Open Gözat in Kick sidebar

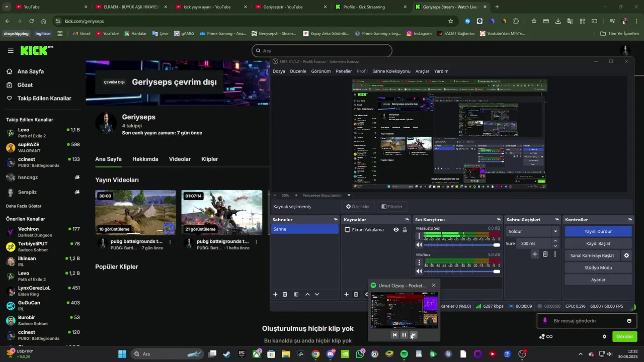click(25, 85)
